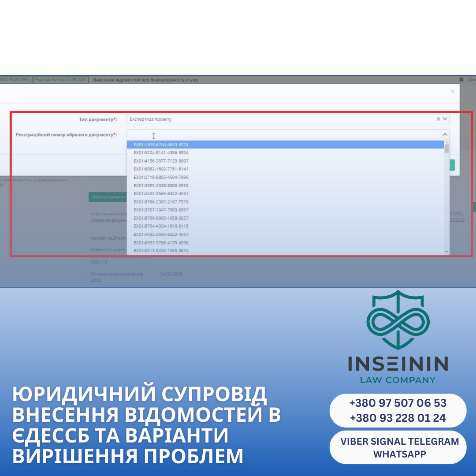Collapse the registration number list with the up chevron

tap(445, 134)
